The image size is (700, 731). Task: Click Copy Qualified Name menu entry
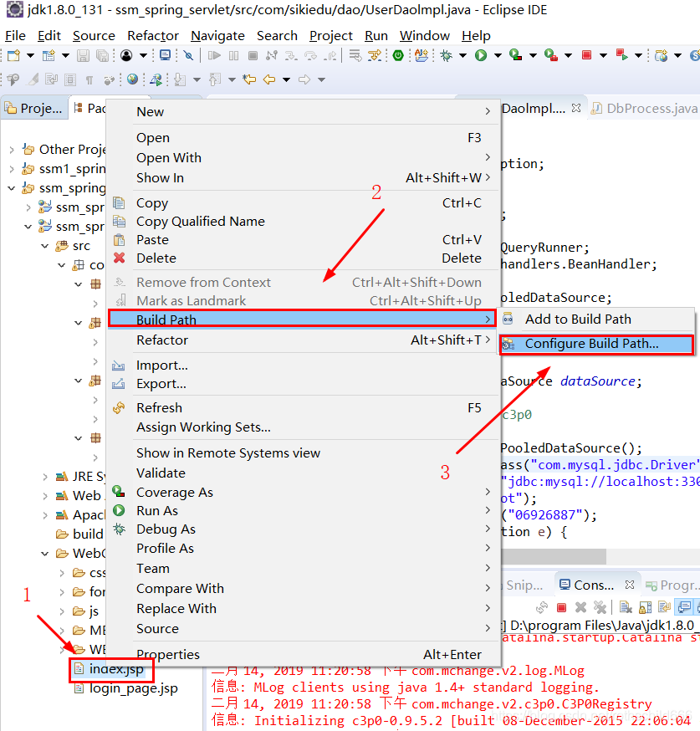tap(304, 222)
